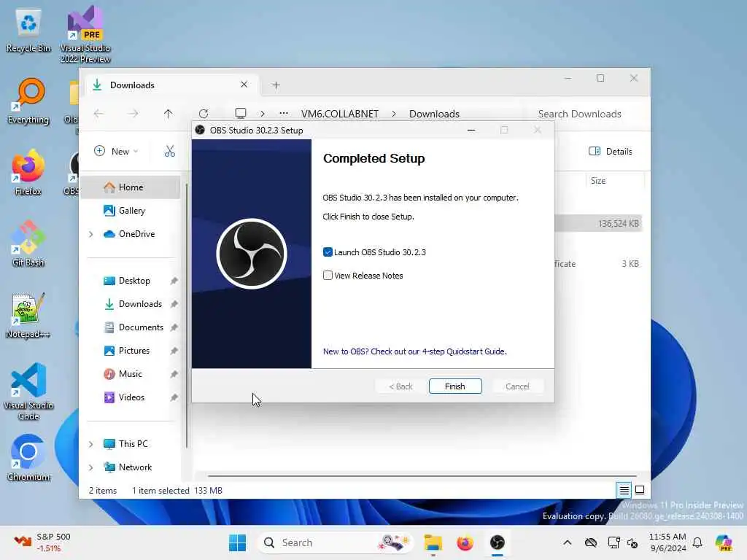Select This PC in navigation pane

coord(133,444)
